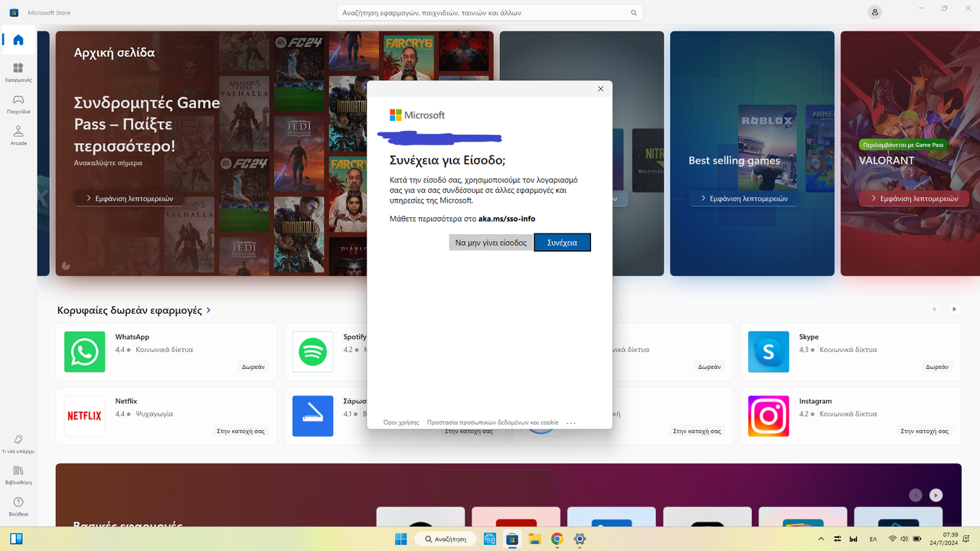Open the user profile icon in the title bar
The image size is (980, 551).
click(875, 12)
